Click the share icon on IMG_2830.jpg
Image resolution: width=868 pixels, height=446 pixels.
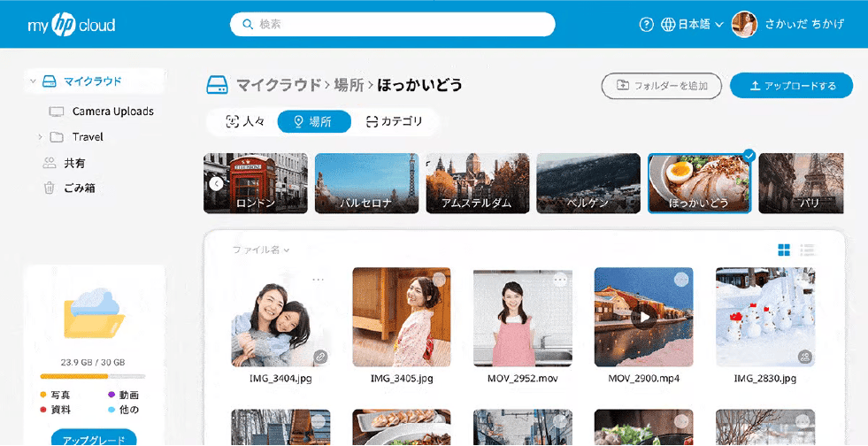tap(804, 357)
